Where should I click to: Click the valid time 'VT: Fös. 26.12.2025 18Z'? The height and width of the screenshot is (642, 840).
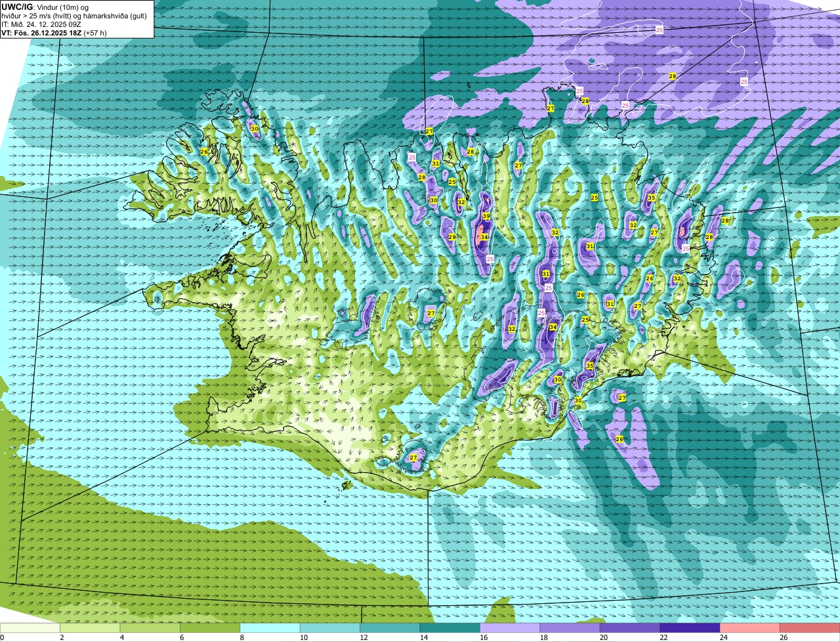click(x=41, y=33)
